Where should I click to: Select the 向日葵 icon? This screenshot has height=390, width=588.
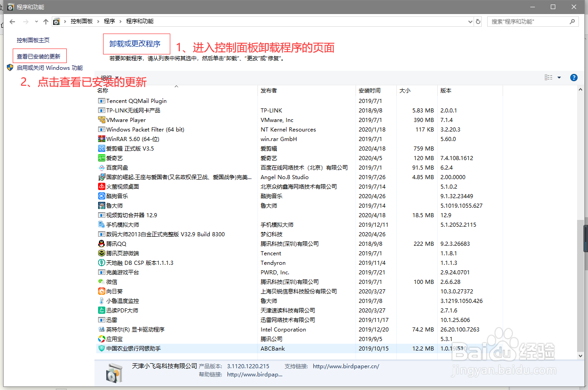[102, 292]
